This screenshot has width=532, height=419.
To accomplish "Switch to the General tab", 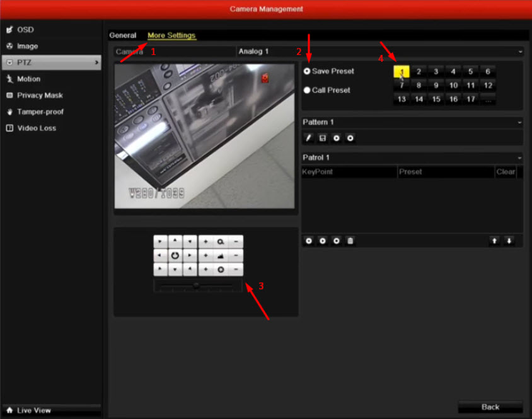I will click(x=122, y=35).
